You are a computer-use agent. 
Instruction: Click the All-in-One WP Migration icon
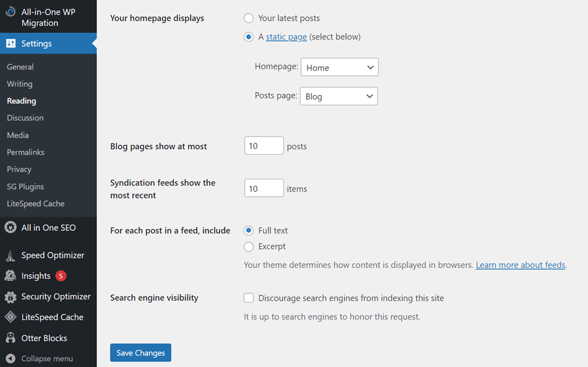tap(10, 12)
